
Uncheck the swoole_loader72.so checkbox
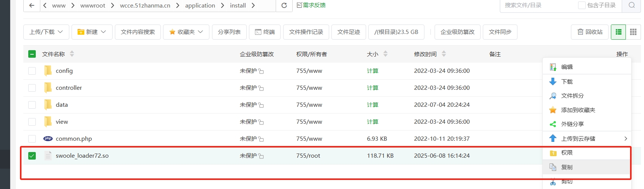pos(32,156)
